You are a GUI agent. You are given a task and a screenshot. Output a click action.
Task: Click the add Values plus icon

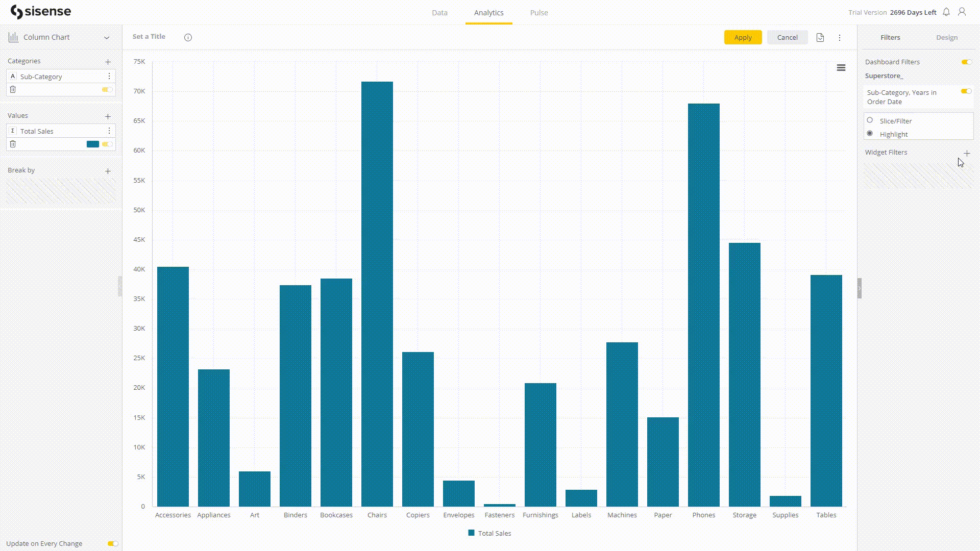(108, 116)
